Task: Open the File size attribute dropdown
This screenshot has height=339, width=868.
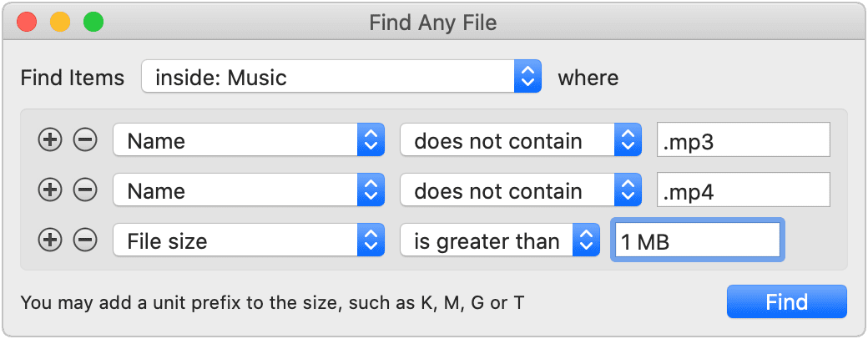Action: [x=248, y=240]
